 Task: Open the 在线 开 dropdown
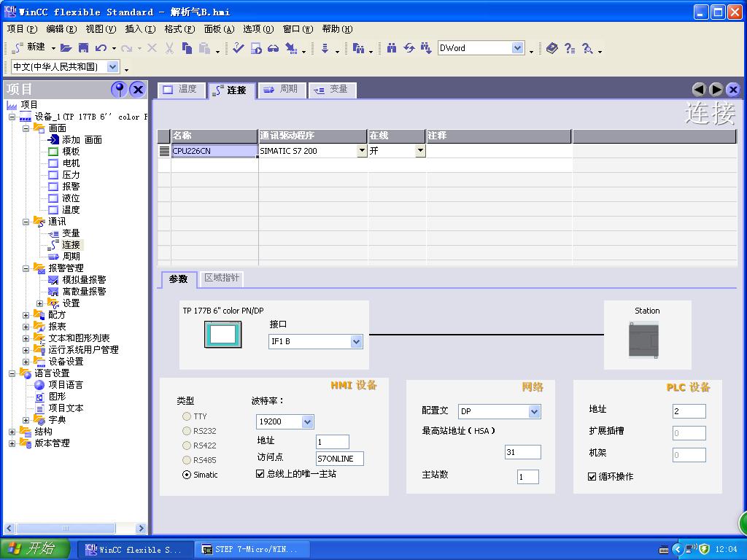420,150
